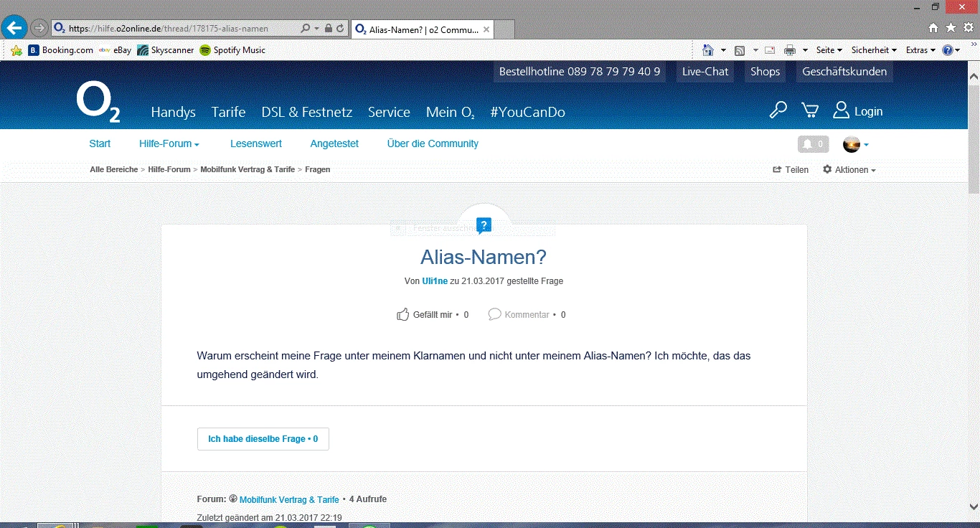Viewport: 980px width, 528px height.
Task: Click the magnifier icon in the address bar
Action: click(x=306, y=29)
